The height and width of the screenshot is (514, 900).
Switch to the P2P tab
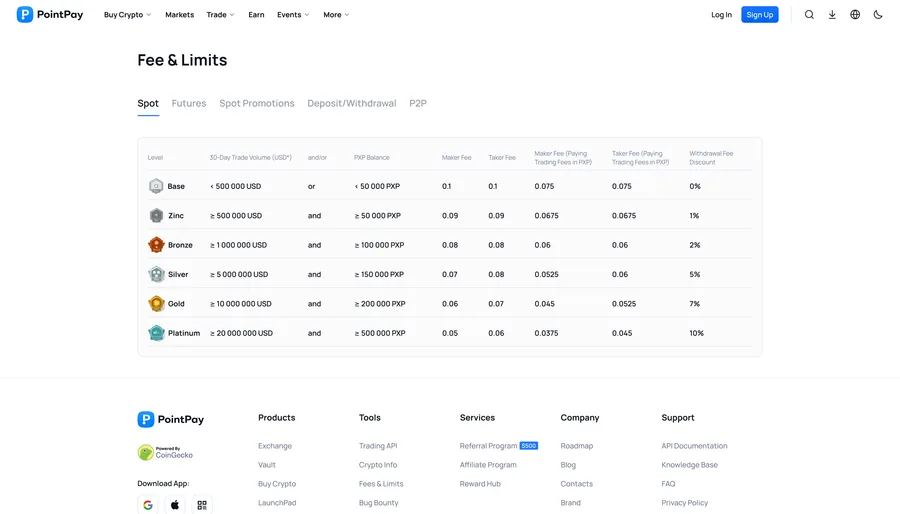point(418,103)
